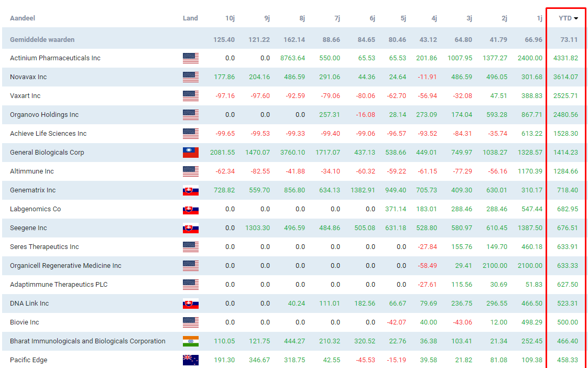The width and height of the screenshot is (588, 368).
Task: Select Adaptimmune Therapeutics PLC stock name
Action: [x=59, y=284]
